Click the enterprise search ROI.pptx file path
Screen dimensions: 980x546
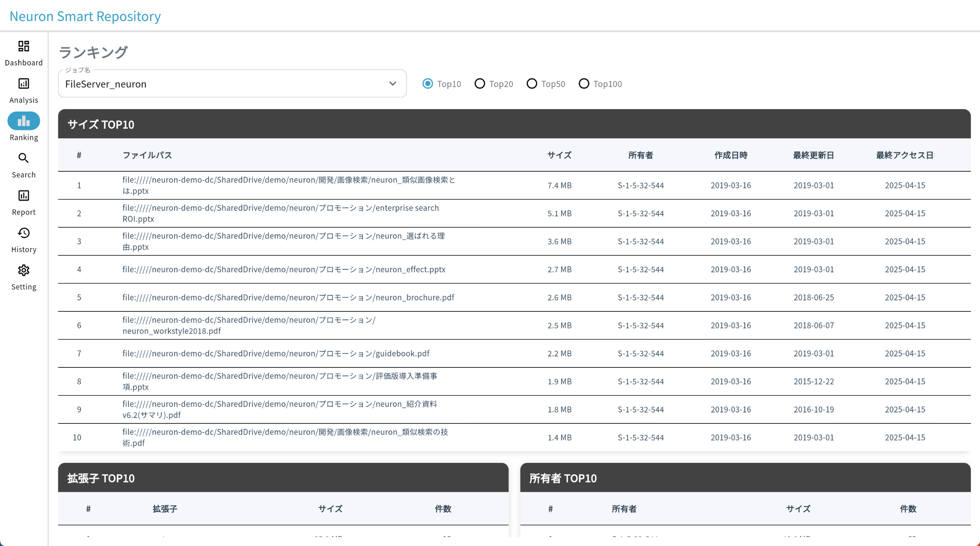(281, 213)
